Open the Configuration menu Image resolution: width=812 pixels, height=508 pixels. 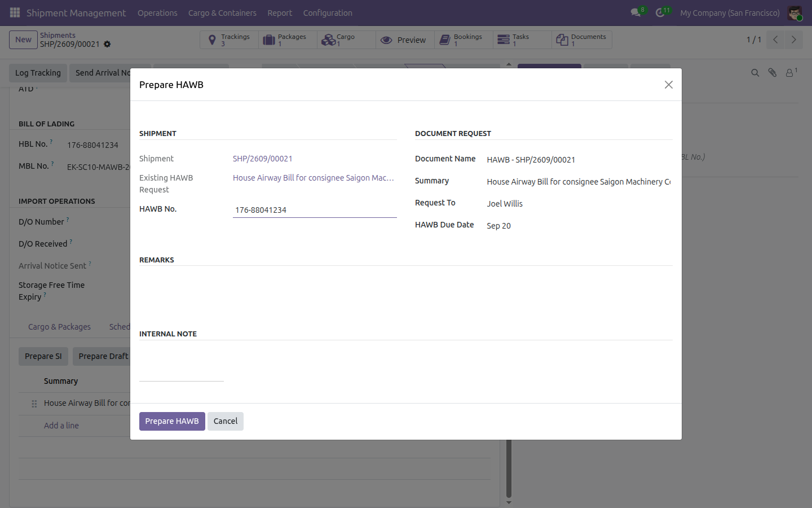(328, 13)
